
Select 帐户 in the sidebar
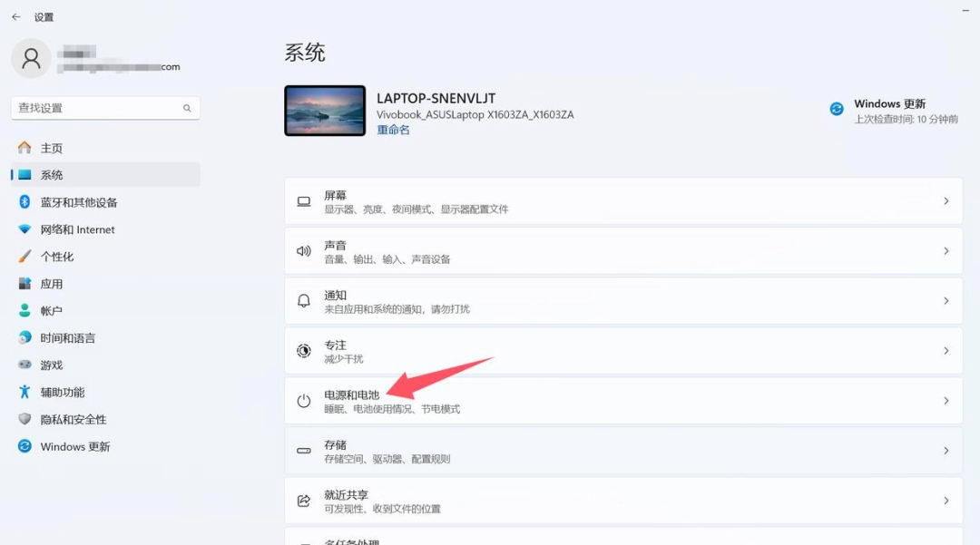click(x=105, y=311)
